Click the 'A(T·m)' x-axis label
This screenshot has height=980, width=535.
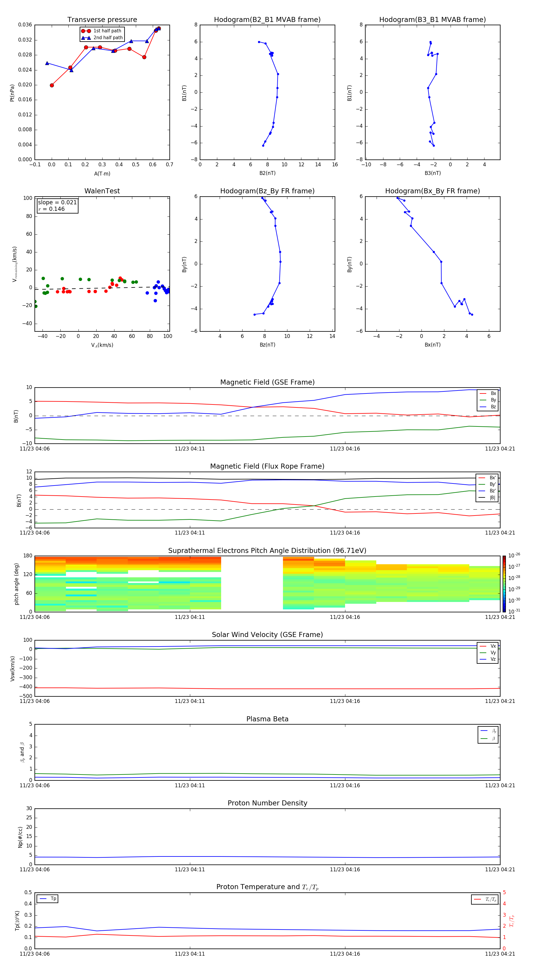tap(102, 173)
